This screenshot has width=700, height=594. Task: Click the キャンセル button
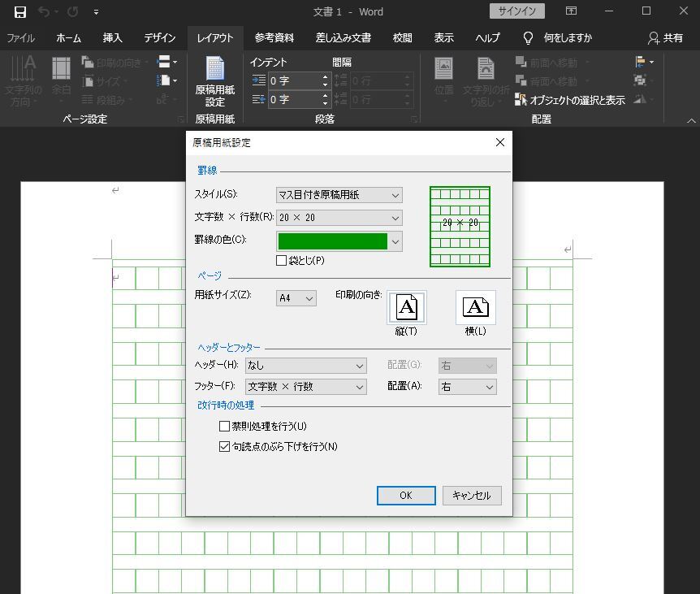(x=472, y=496)
